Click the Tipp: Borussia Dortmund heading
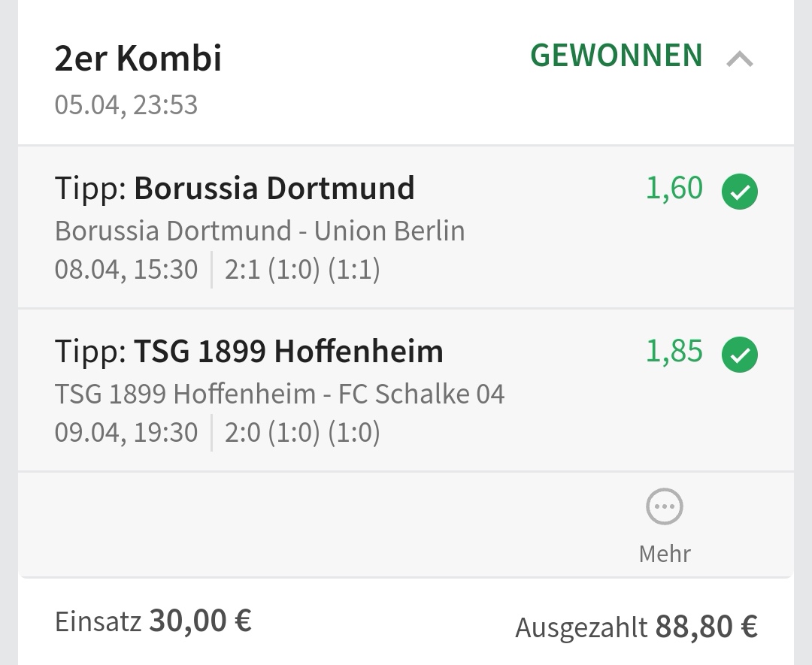Screen dimensions: 812x665 [x=235, y=188]
